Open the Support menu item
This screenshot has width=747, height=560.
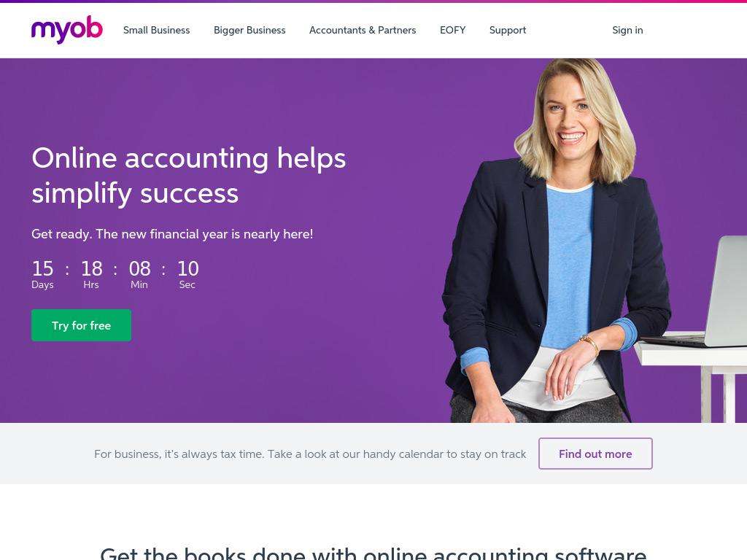[508, 30]
